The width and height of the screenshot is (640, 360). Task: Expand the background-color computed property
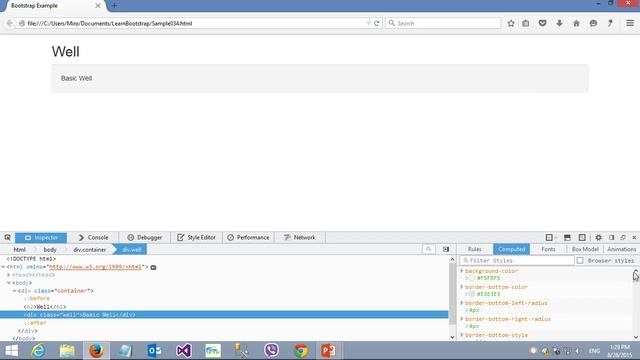[x=462, y=271]
